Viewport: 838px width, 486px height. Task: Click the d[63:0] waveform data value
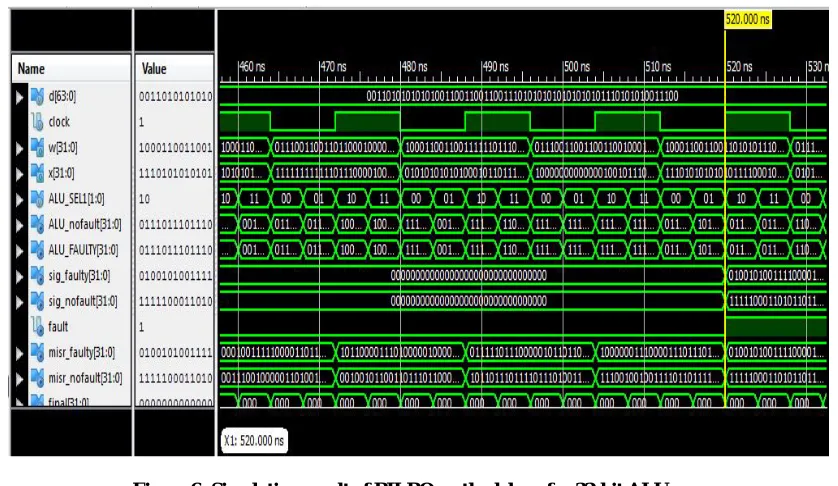pyautogui.click(x=522, y=96)
